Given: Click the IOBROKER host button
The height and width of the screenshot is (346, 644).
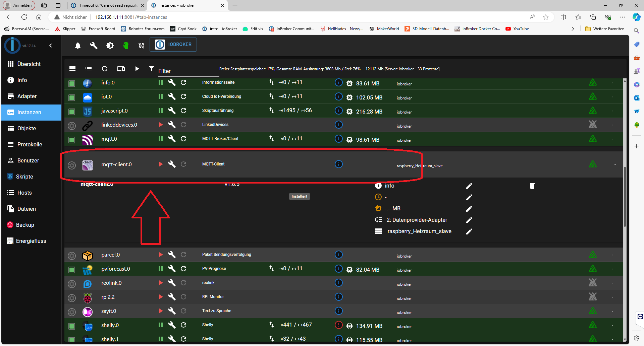Looking at the screenshot, I should [173, 45].
